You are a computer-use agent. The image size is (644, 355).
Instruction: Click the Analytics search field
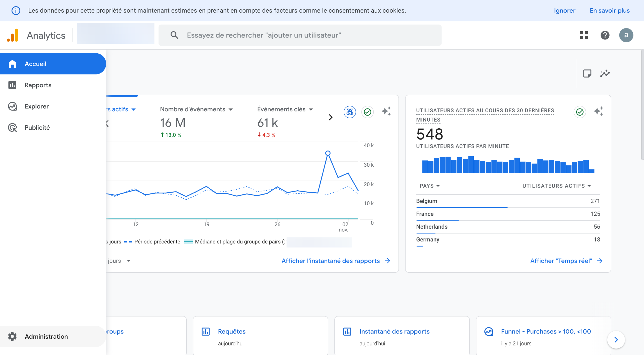coord(299,35)
